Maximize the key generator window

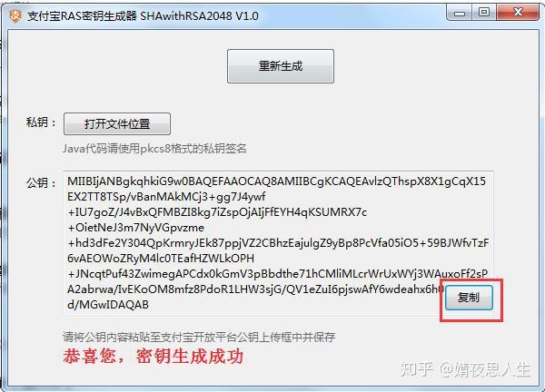484,13
